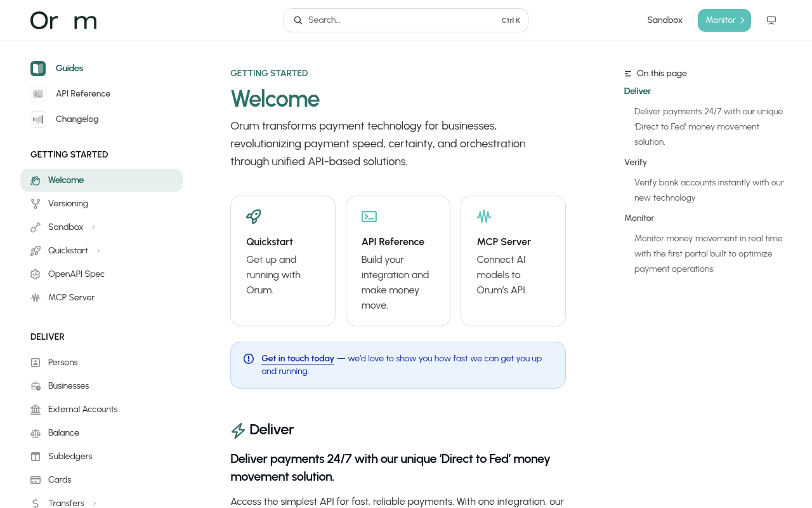Jump to 'Verify bank accounts instantly' subsection link
The image size is (812, 508).
pos(709,190)
